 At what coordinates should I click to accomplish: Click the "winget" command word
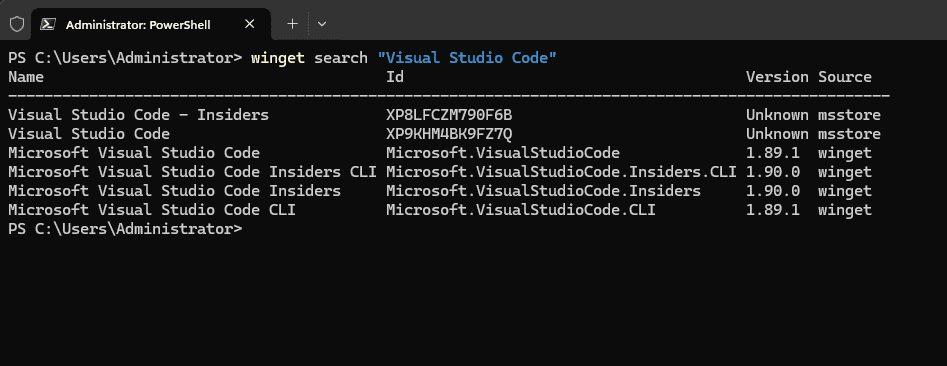[278, 58]
